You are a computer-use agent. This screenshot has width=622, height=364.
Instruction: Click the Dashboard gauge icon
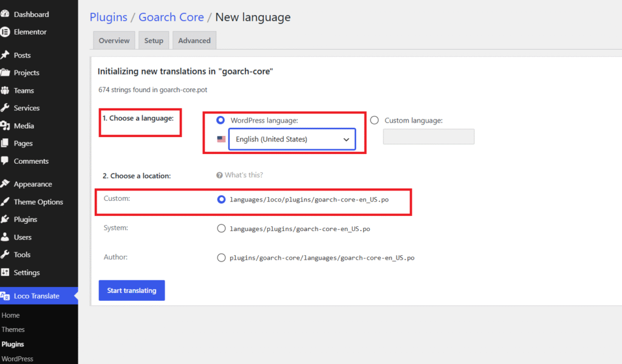pos(5,14)
